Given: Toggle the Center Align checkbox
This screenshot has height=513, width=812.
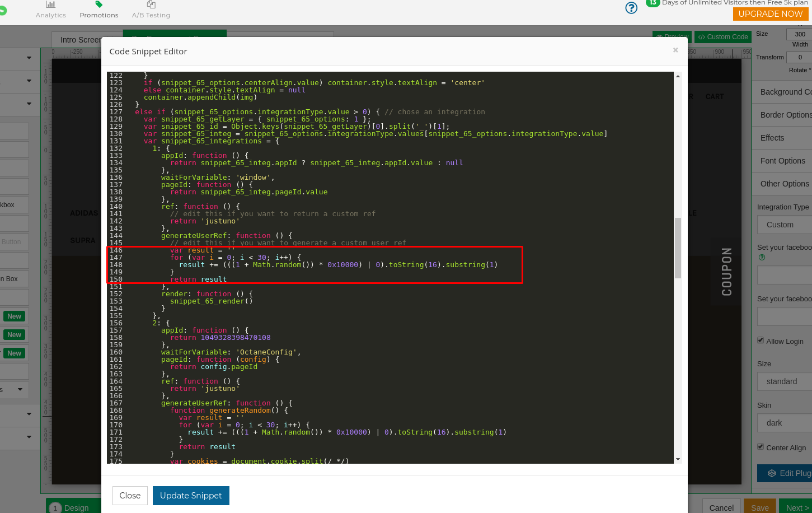Looking at the screenshot, I should pyautogui.click(x=761, y=447).
